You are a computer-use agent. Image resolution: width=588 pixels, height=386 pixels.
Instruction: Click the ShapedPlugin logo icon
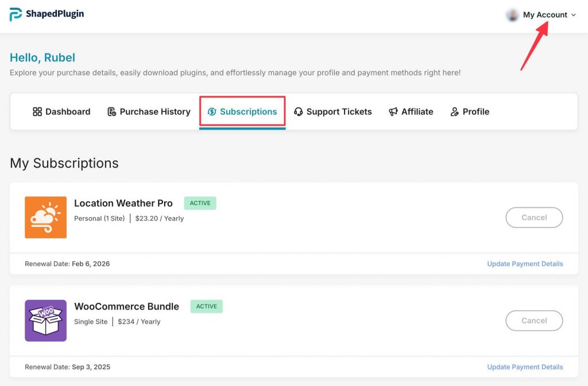point(16,14)
